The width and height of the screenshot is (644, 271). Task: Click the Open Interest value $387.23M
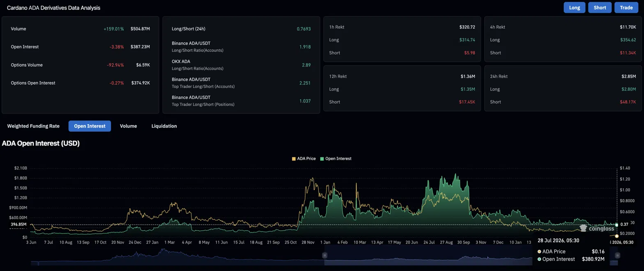[x=140, y=47]
